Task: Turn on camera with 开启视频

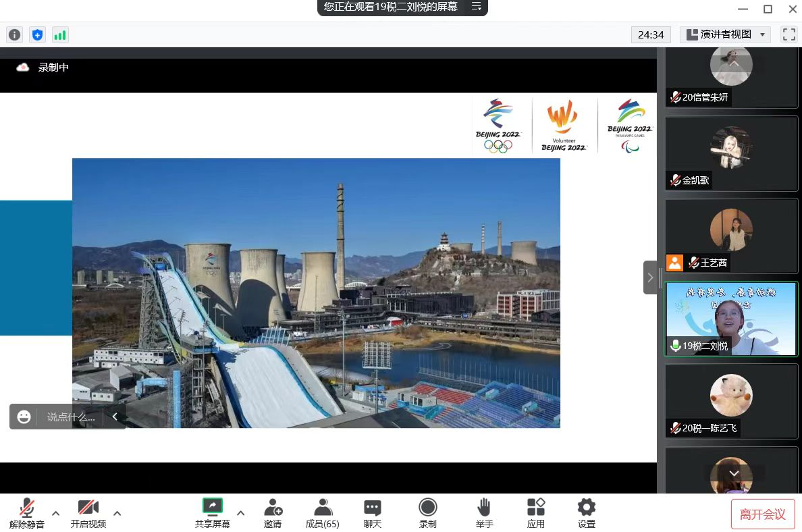Action: click(88, 513)
